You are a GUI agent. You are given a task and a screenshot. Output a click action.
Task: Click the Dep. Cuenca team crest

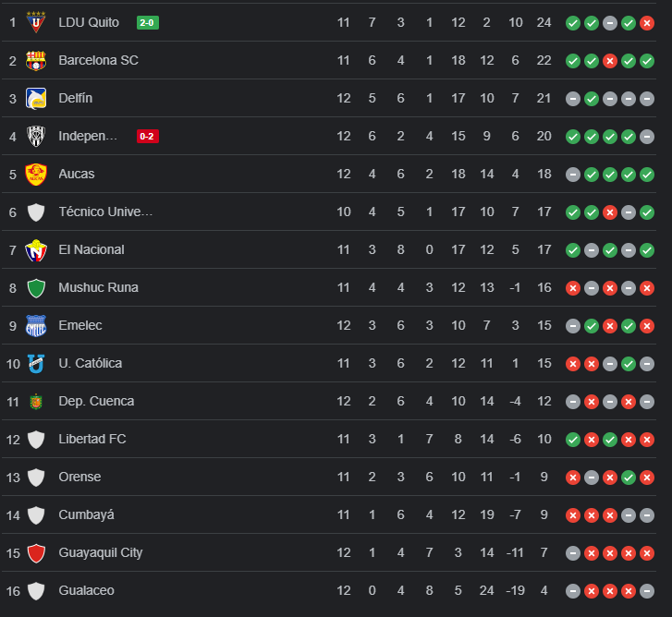tap(36, 401)
